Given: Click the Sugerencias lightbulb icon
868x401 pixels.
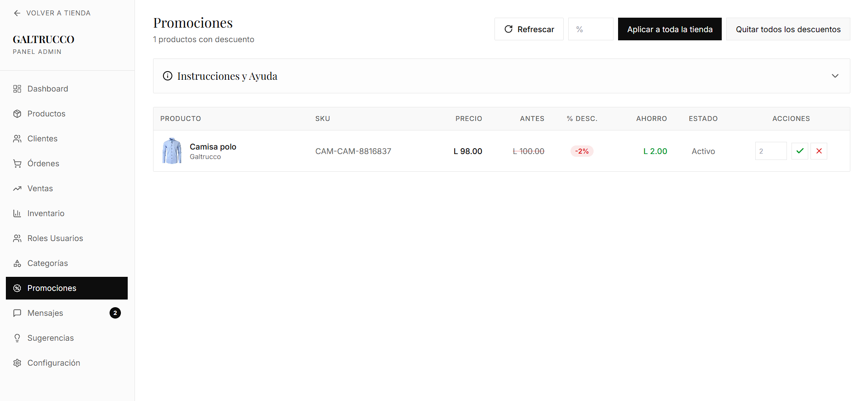Looking at the screenshot, I should pos(17,338).
